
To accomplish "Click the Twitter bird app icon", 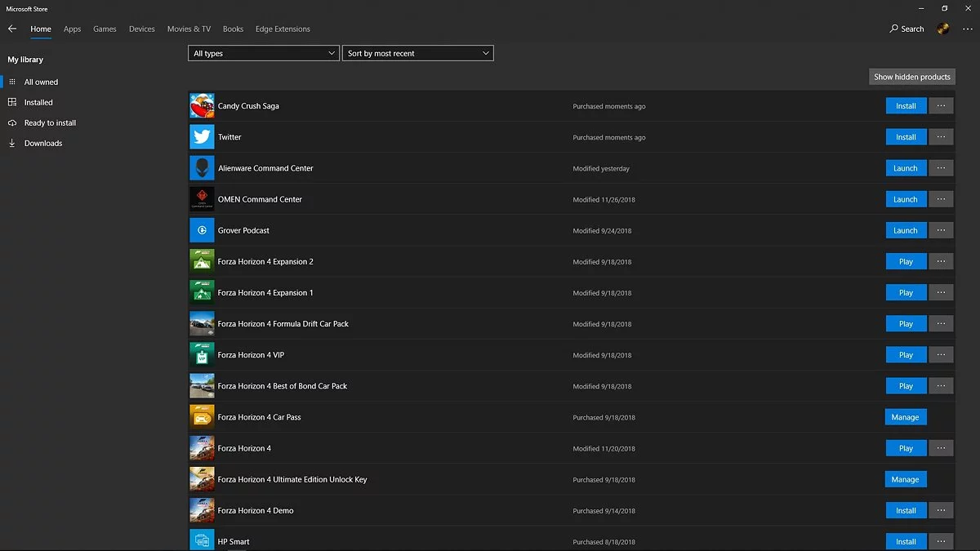I will pyautogui.click(x=202, y=137).
